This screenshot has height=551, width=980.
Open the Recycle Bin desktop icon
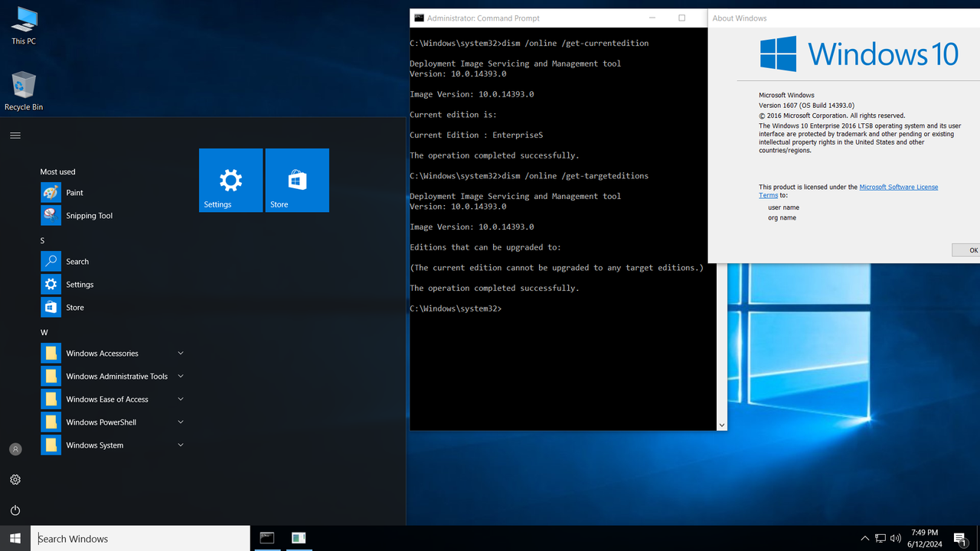[24, 92]
